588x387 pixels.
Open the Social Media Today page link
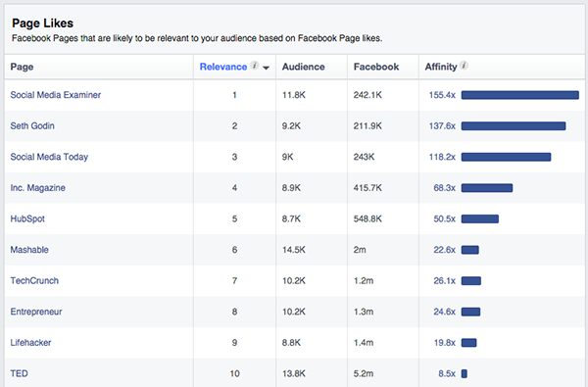(x=49, y=157)
